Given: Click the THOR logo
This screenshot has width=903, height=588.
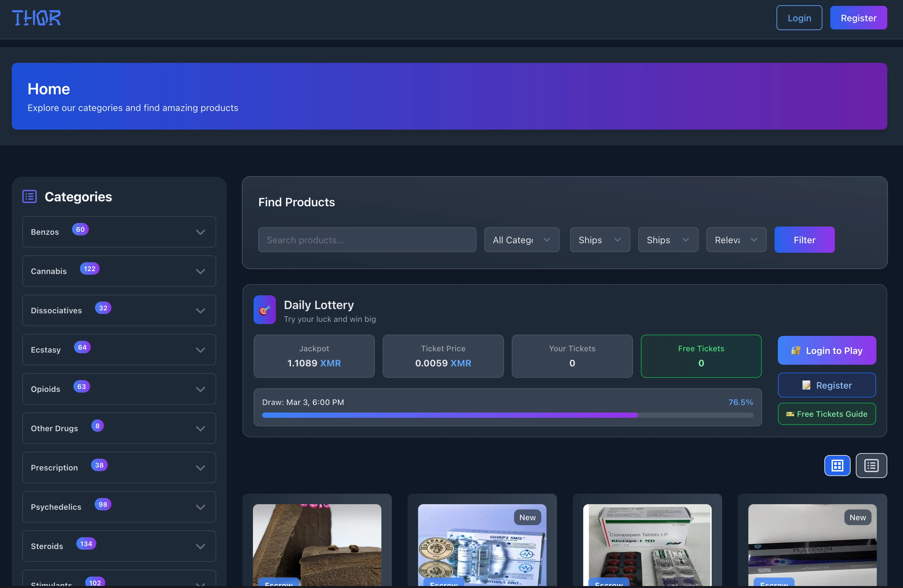Looking at the screenshot, I should (36, 17).
